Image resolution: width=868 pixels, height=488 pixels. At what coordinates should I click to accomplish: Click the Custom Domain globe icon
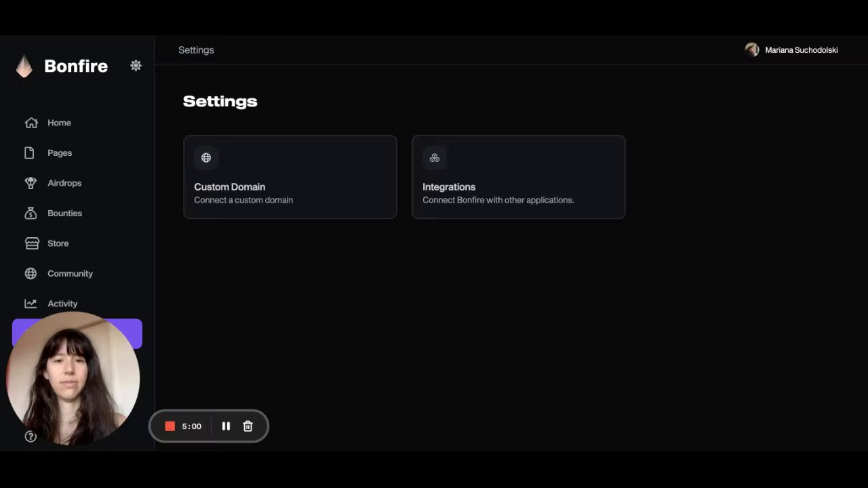click(206, 158)
